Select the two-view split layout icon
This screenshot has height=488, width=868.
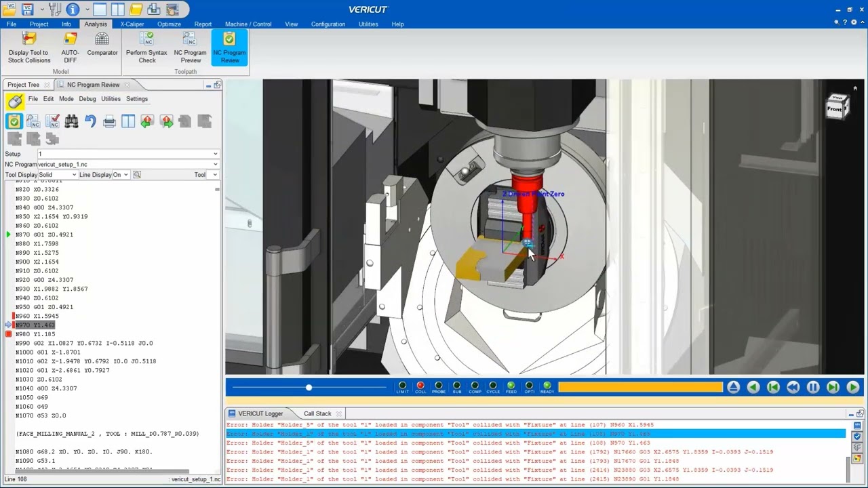(x=117, y=9)
